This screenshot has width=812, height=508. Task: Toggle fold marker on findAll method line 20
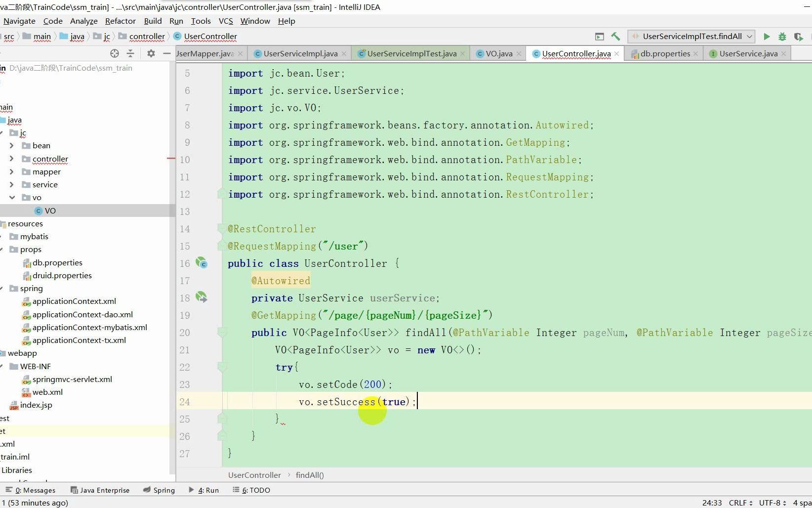tap(222, 333)
